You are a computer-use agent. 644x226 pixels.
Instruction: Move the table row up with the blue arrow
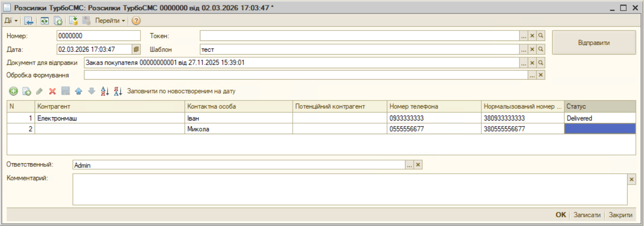click(x=79, y=91)
